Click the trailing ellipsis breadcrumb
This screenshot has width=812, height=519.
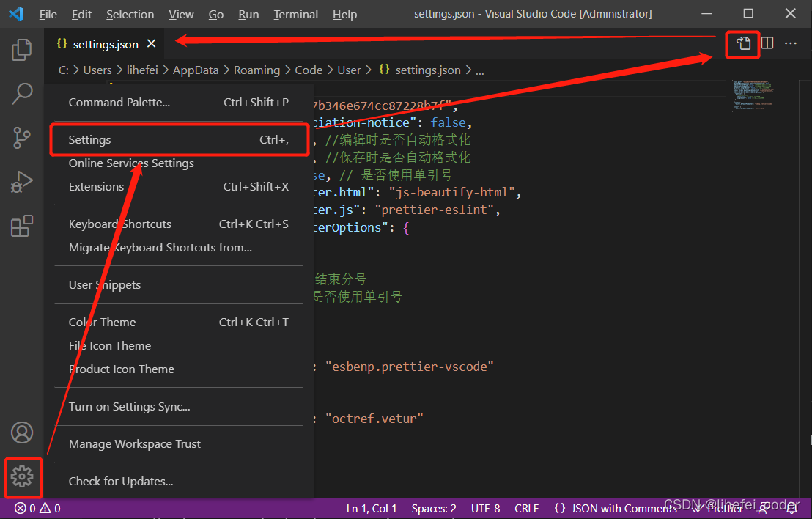click(480, 71)
